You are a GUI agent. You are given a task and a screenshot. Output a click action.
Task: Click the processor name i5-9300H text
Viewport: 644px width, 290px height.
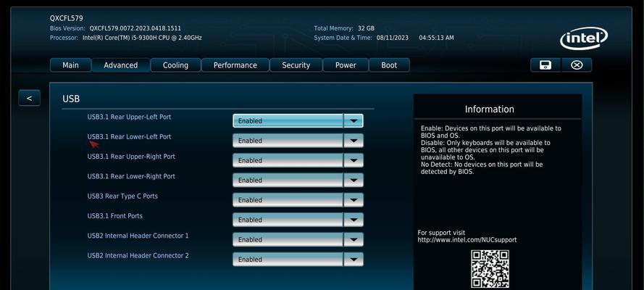click(x=142, y=38)
